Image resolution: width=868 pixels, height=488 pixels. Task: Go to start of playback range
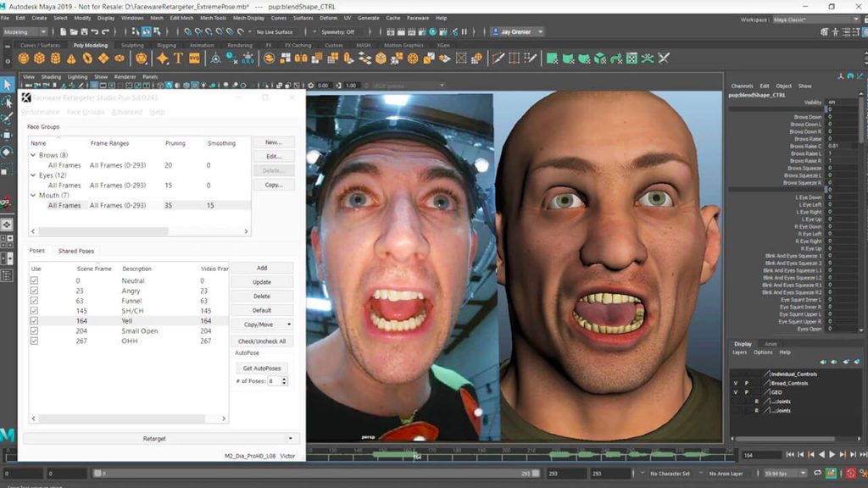tap(790, 455)
